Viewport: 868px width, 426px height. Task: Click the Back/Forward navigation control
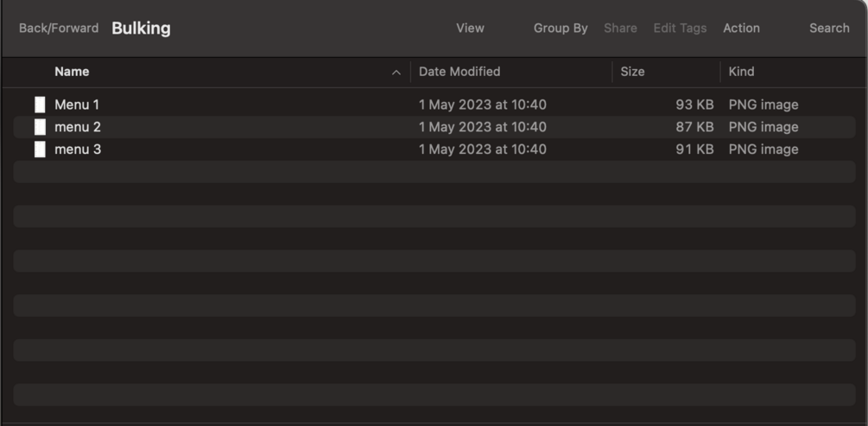click(x=59, y=29)
